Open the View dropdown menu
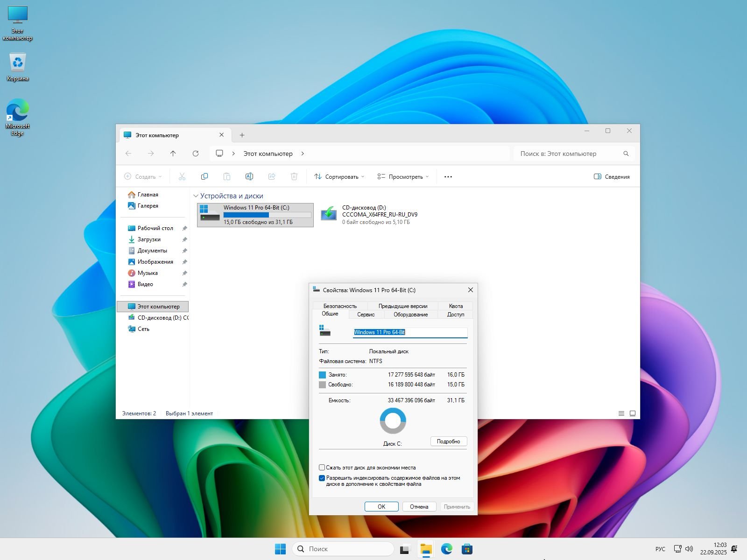This screenshot has height=560, width=747. [403, 177]
